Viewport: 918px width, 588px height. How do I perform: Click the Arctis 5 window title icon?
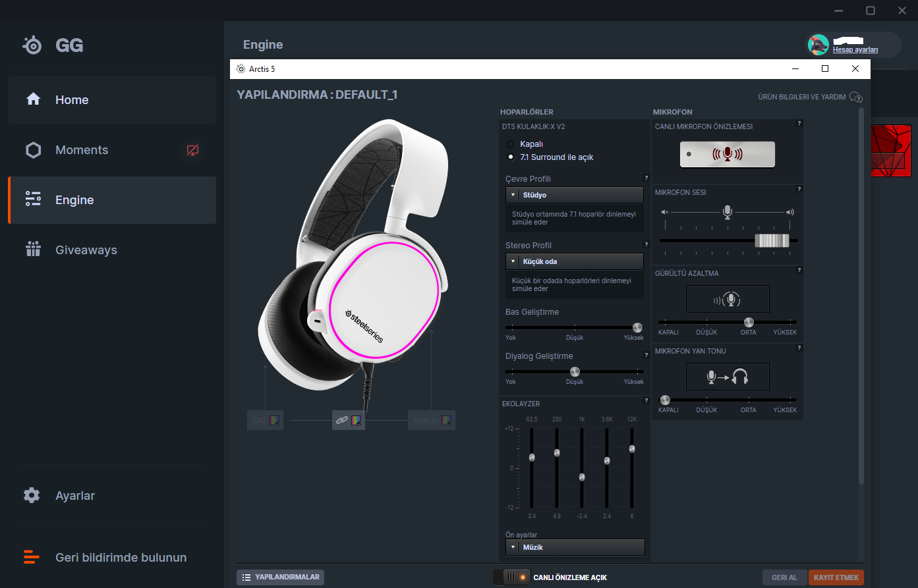pyautogui.click(x=241, y=68)
